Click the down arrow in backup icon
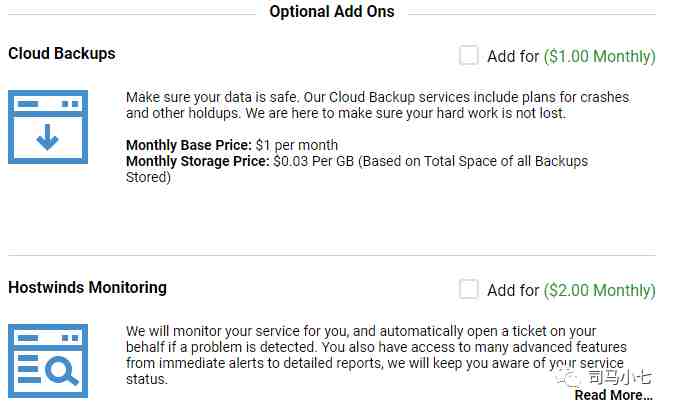Screen dimensions: 673x407 (x=47, y=137)
